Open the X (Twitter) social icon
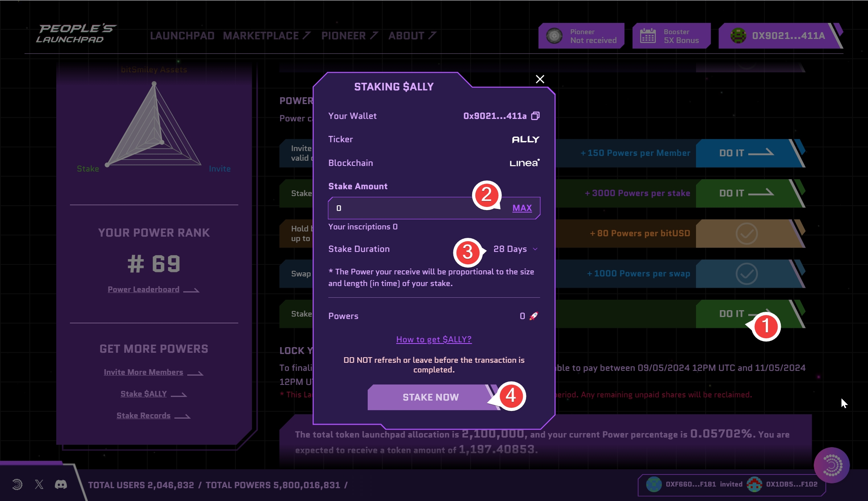868x501 pixels. (39, 485)
